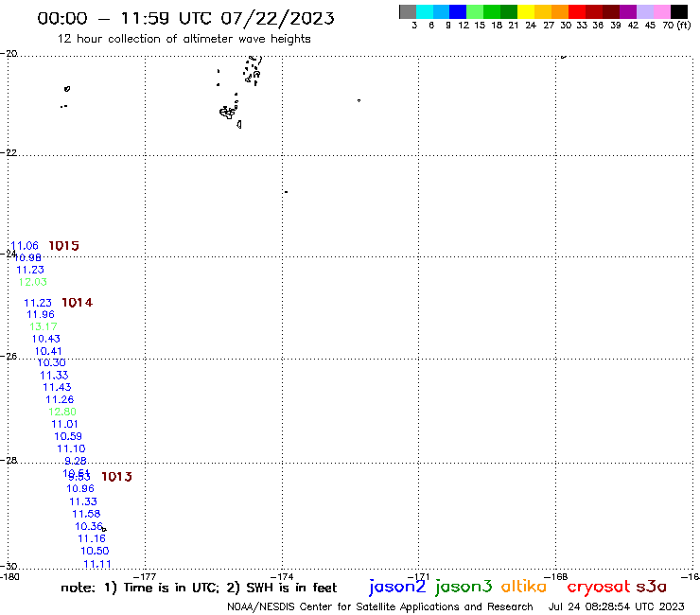Screen dimensions: 700x615
Task: Click the title '00:00 – 11:59 UTC 07/22/2023'
Action: click(185, 18)
